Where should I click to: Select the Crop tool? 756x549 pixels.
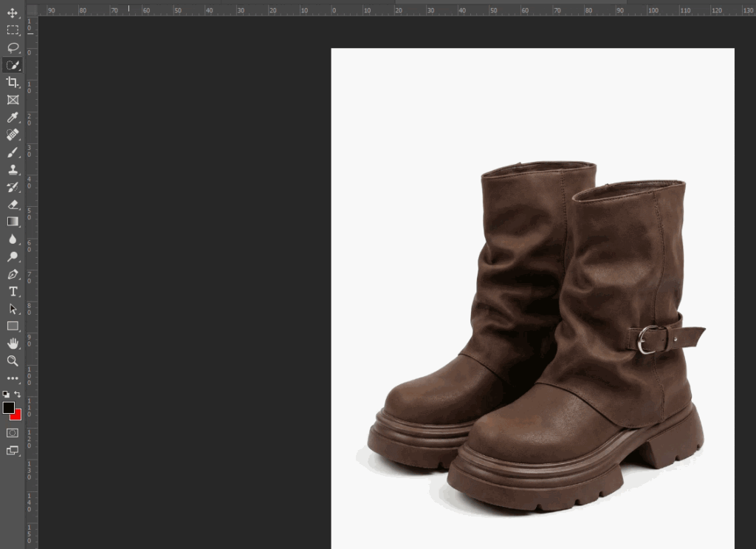tap(12, 83)
